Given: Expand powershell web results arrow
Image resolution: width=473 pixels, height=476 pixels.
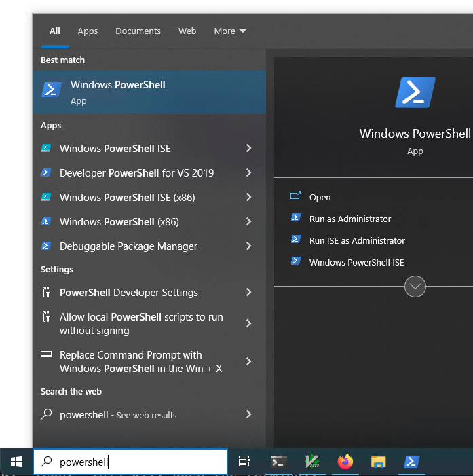Looking at the screenshot, I should click(x=249, y=414).
